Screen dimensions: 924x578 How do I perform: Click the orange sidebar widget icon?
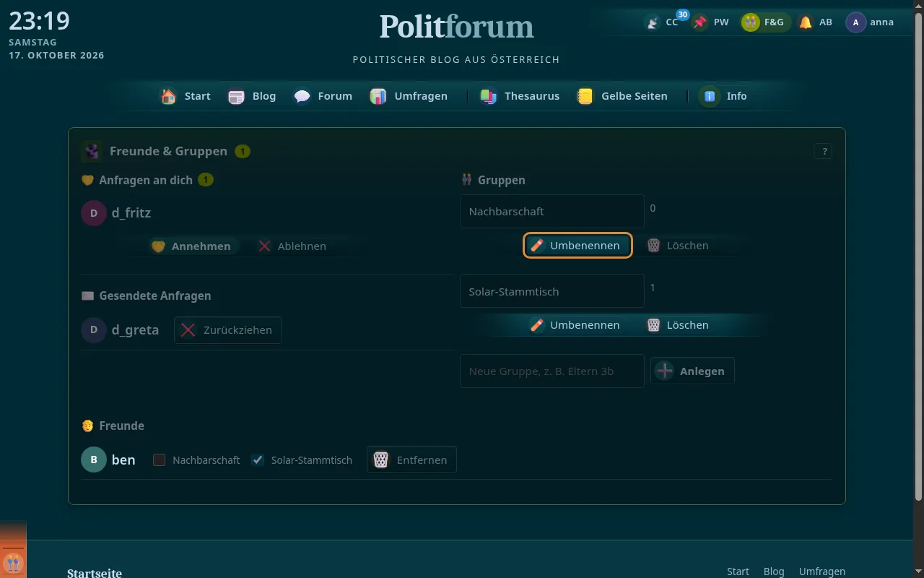[x=13, y=561]
